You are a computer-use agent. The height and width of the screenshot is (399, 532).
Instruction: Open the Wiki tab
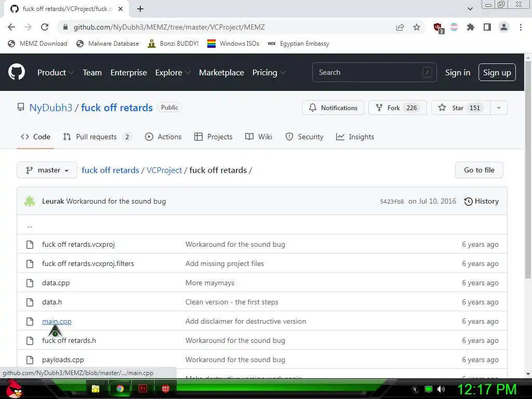259,137
